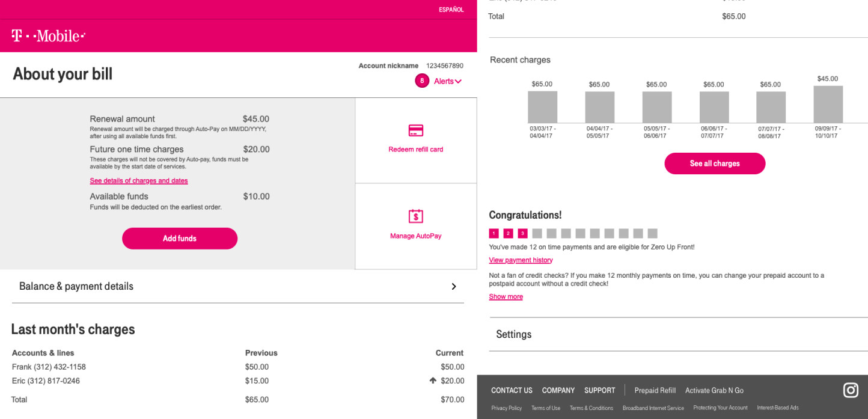Select payment progress square number 3

[522, 233]
